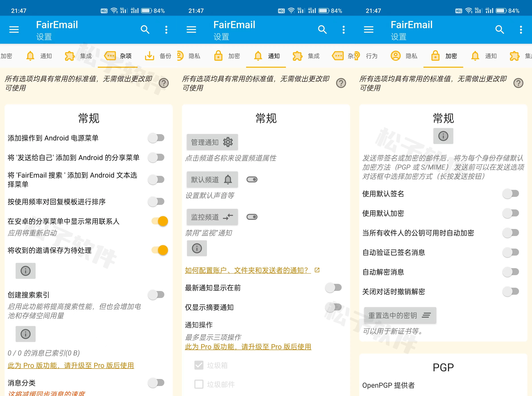The image size is (532, 396).
Task: Enable 关闭对话时撤销解密 switch
Action: point(511,291)
